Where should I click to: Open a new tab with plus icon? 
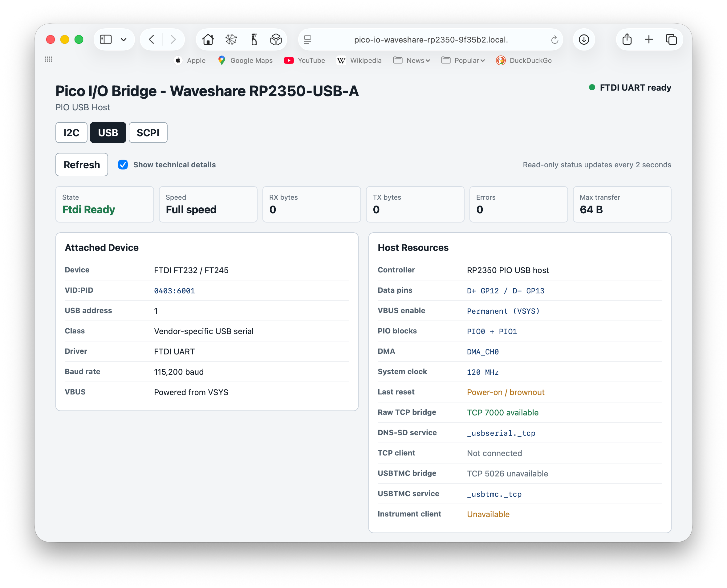point(649,40)
